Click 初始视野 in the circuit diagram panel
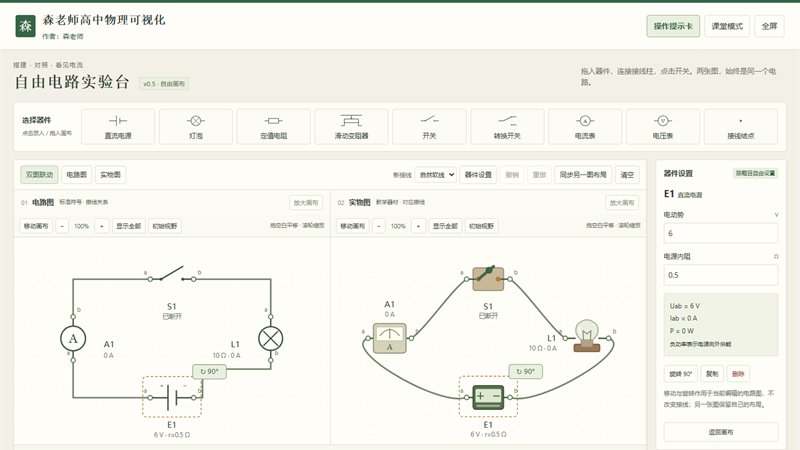 (165, 226)
